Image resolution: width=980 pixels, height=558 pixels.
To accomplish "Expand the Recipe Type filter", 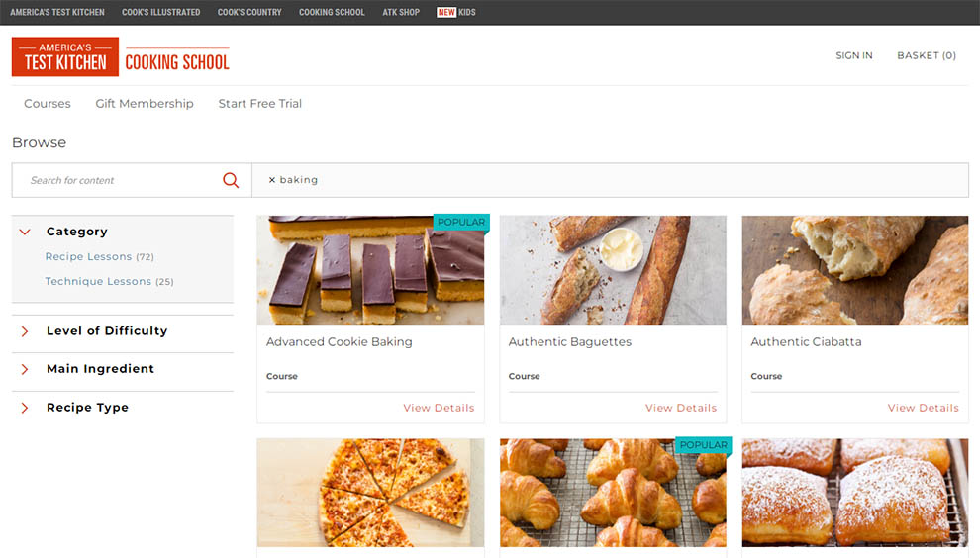I will 25,408.
